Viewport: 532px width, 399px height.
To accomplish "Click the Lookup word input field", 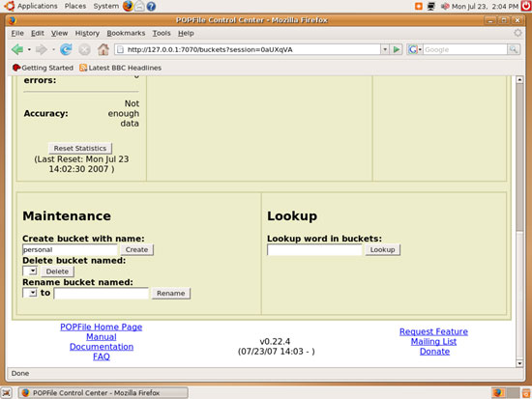I will pyautogui.click(x=314, y=250).
